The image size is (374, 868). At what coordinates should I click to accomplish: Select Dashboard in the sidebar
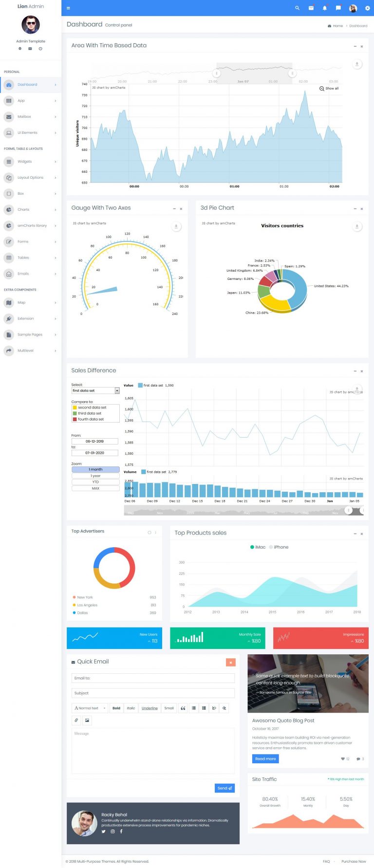point(31,85)
